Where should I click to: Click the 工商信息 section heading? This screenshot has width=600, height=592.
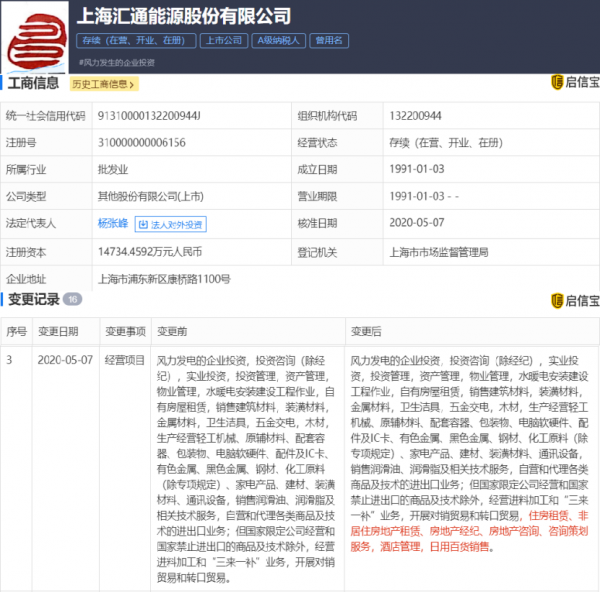33,83
